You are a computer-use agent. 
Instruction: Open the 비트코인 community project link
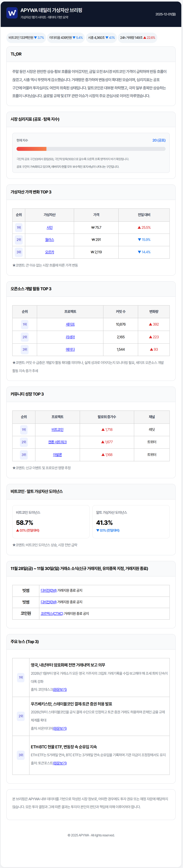57,430
